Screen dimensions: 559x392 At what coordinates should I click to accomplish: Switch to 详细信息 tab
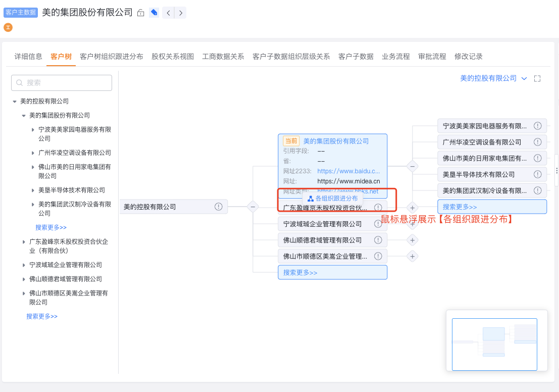[28, 57]
